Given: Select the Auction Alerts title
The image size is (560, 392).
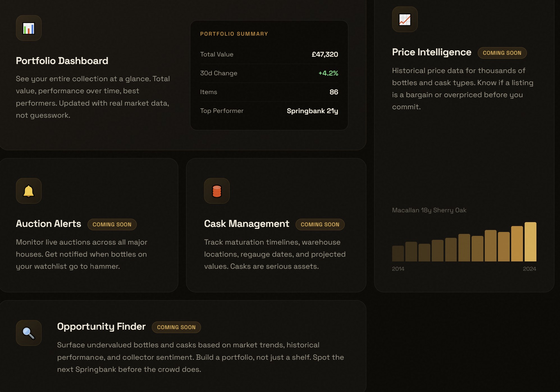Looking at the screenshot, I should (x=49, y=224).
